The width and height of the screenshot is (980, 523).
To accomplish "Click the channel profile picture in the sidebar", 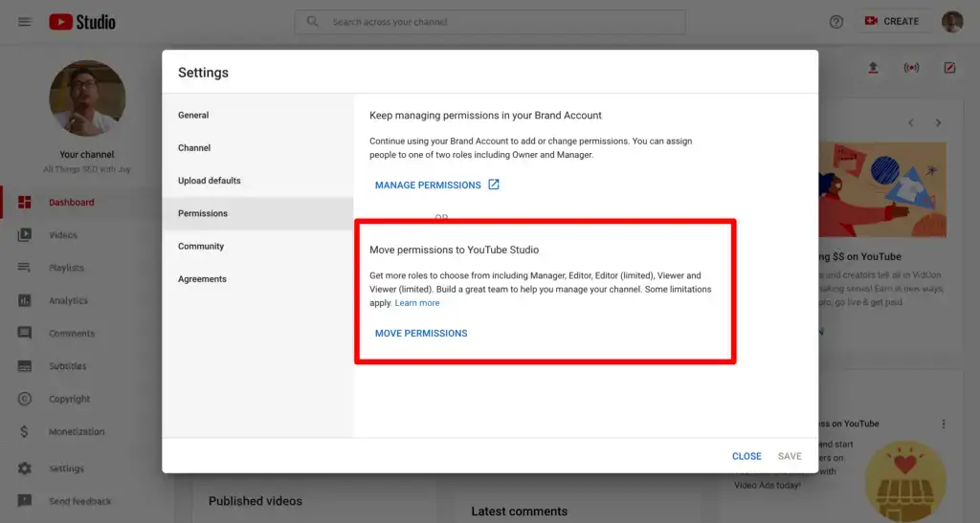I will click(87, 98).
